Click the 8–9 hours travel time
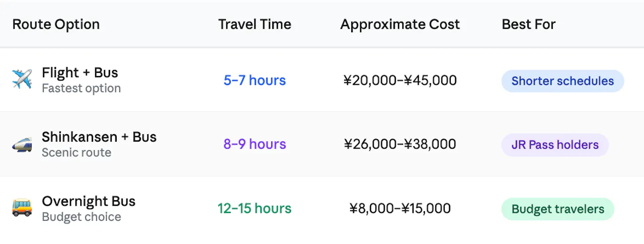The image size is (644, 244). tap(255, 144)
